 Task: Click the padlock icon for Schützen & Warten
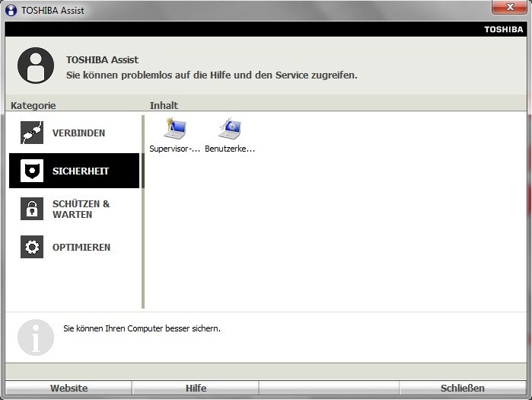31,209
